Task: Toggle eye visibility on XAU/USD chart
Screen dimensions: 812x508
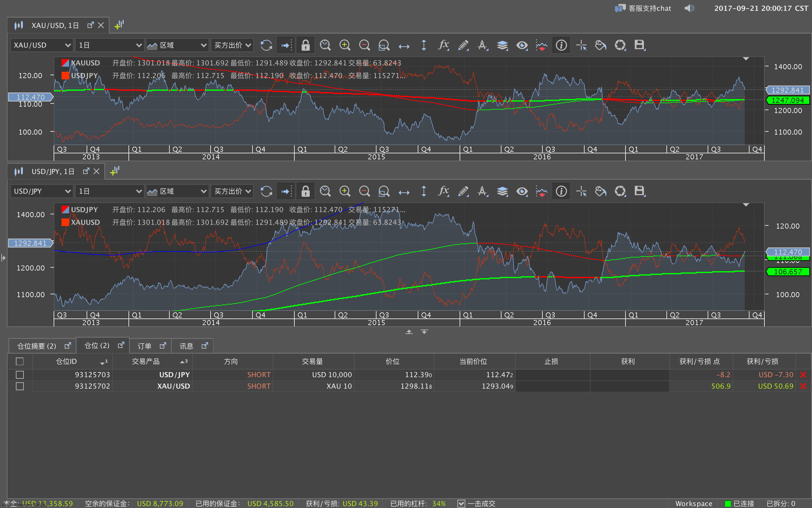Action: click(522, 45)
